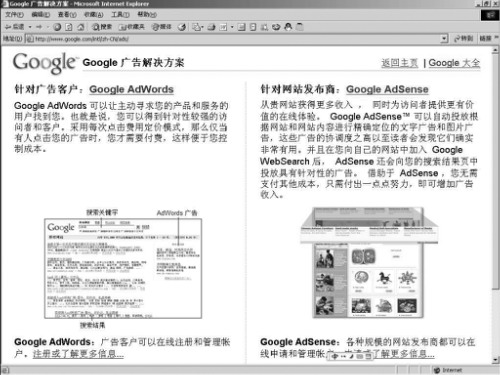
Task: Expand the address bar dropdown arrow
Action: (444, 39)
